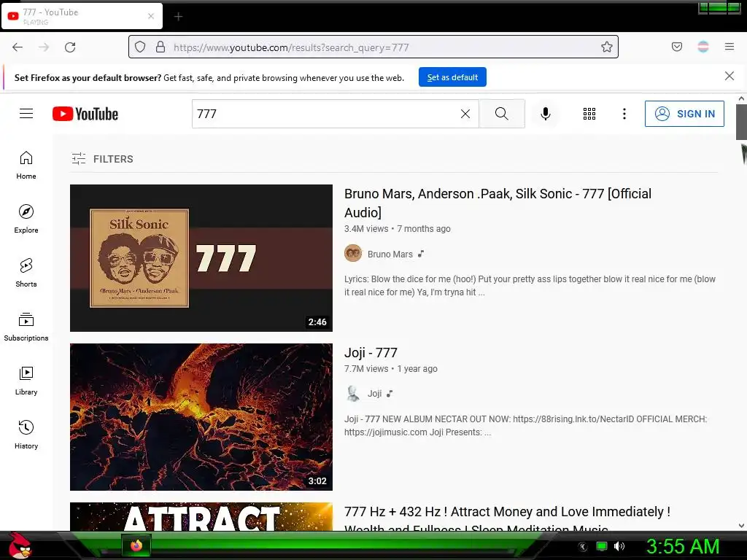Screen dimensions: 747x560
Task: Clear the search query with the X
Action: pyautogui.click(x=465, y=114)
